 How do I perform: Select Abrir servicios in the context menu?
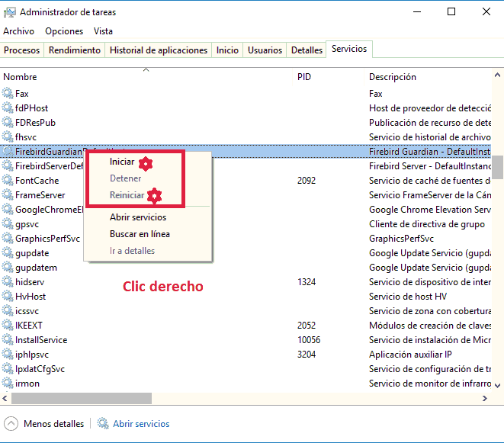pos(137,217)
